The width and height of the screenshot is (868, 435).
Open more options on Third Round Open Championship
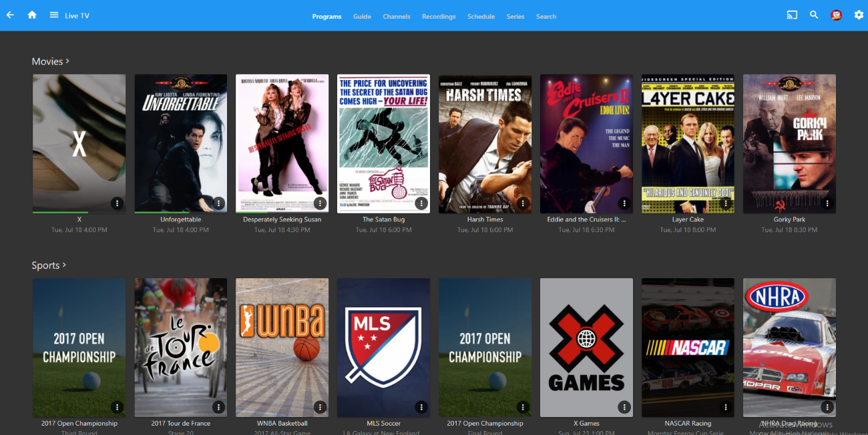[117, 407]
